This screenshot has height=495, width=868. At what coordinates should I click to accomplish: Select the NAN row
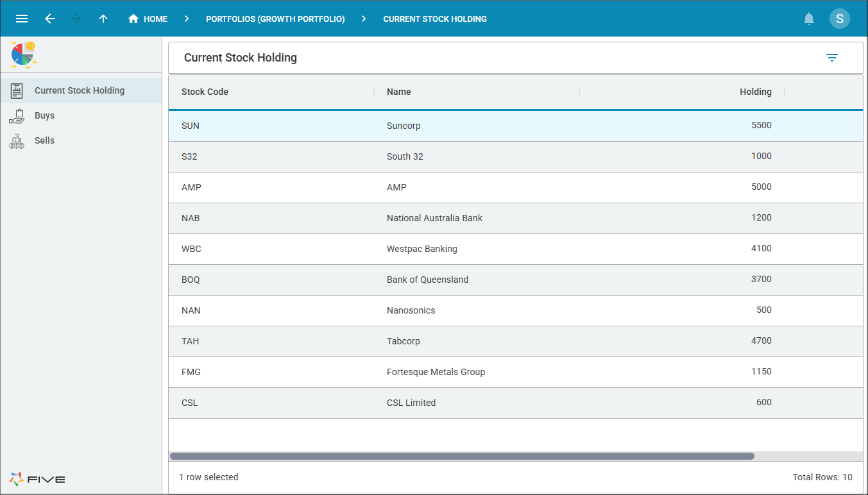[515, 310]
